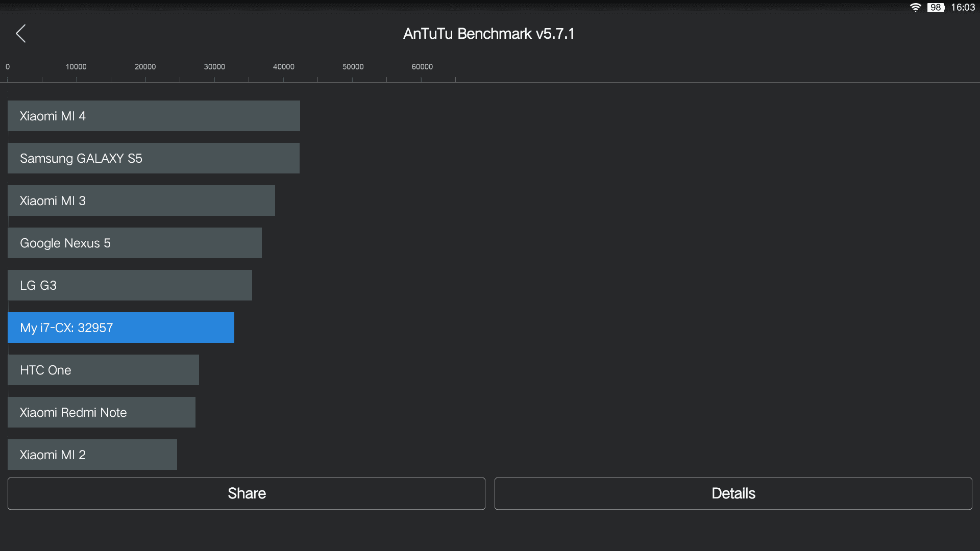Image resolution: width=980 pixels, height=551 pixels.
Task: Select the Xiaomi MI 2 bar
Action: tap(92, 455)
